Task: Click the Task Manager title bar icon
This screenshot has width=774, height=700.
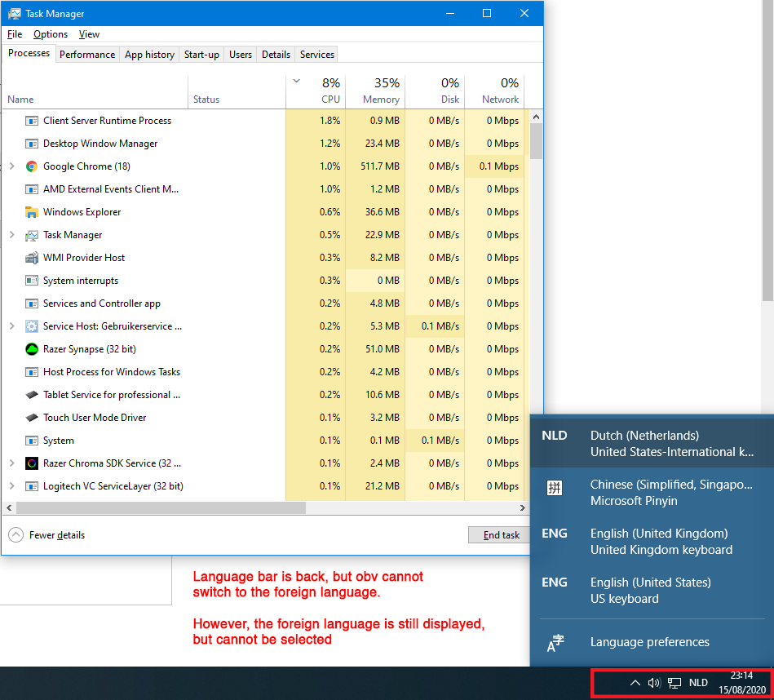Action: [x=15, y=13]
